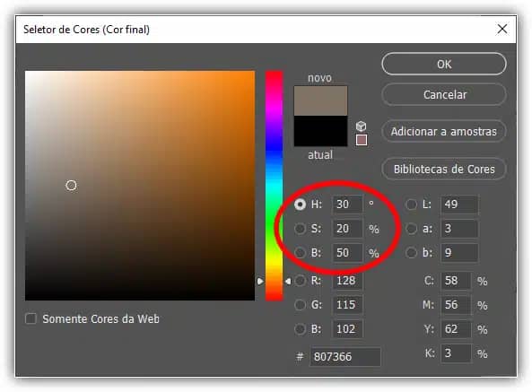Click the yellow Y field showing 62
532x392 pixels.
click(456, 329)
